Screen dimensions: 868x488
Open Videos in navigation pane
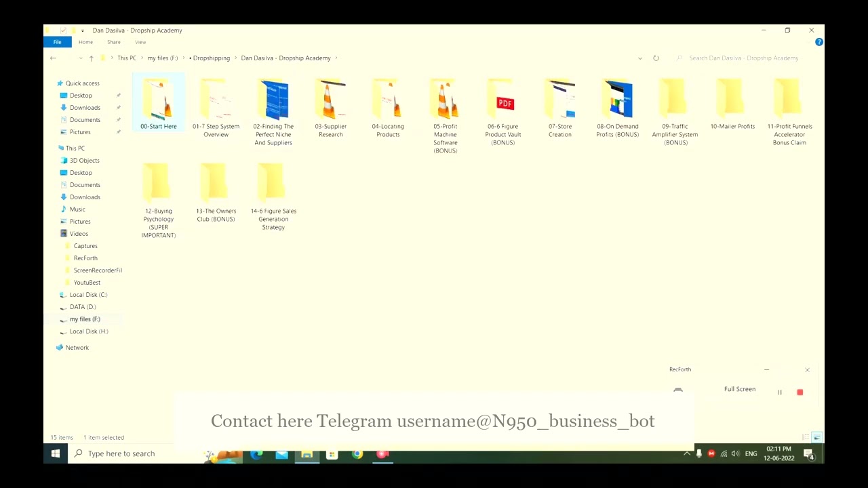click(79, 234)
